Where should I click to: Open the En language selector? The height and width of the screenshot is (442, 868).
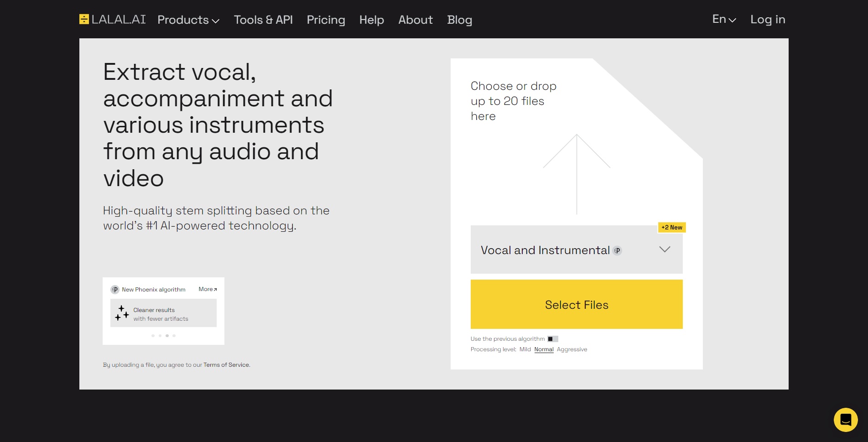click(x=724, y=19)
